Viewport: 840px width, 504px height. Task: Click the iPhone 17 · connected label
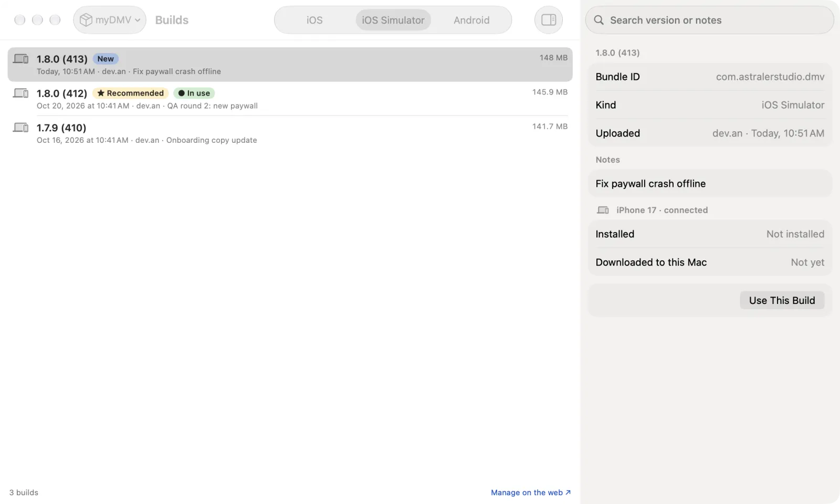pyautogui.click(x=662, y=210)
